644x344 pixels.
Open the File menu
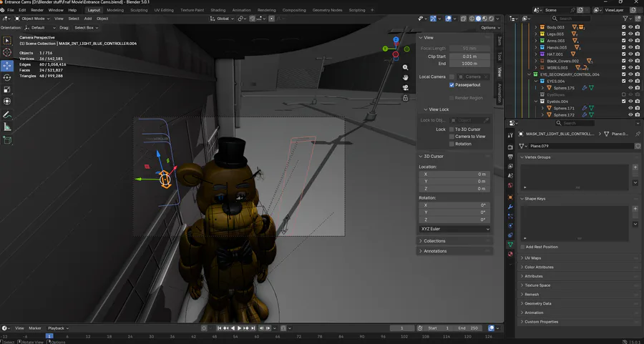11,10
